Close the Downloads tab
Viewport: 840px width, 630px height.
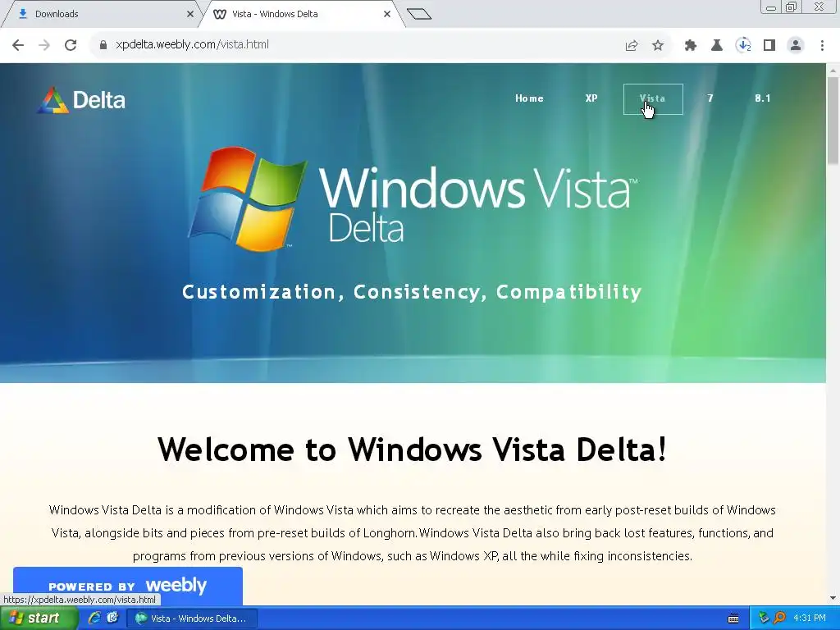click(189, 14)
